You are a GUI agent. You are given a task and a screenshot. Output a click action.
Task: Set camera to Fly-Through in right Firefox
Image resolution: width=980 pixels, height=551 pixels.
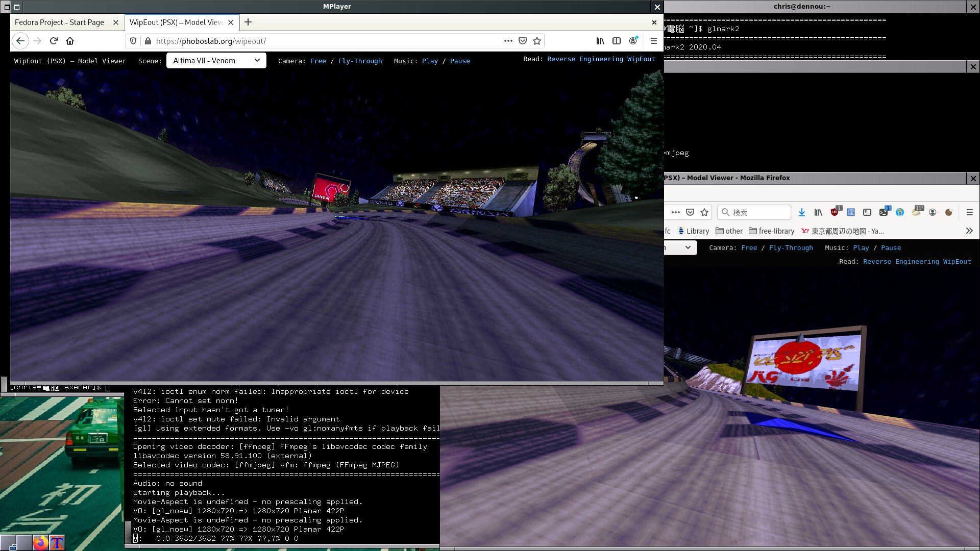[791, 248]
